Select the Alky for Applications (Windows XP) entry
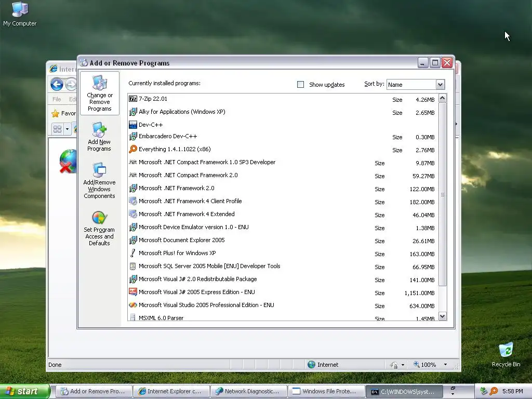The width and height of the screenshot is (532, 399). [283, 112]
